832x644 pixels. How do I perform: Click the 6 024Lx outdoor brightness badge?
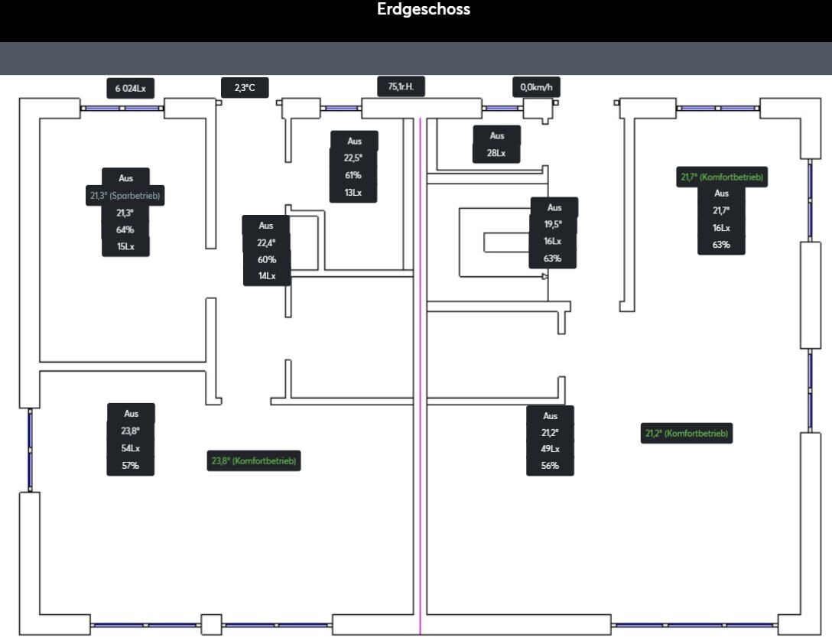pos(130,89)
